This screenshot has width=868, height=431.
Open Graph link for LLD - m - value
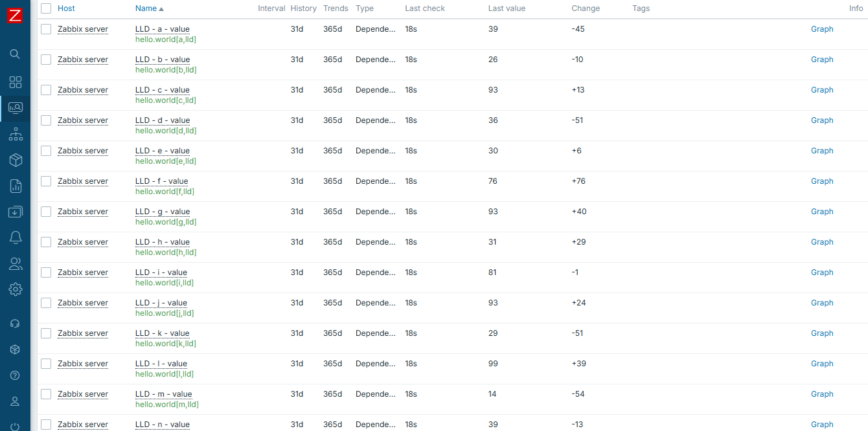[822, 394]
